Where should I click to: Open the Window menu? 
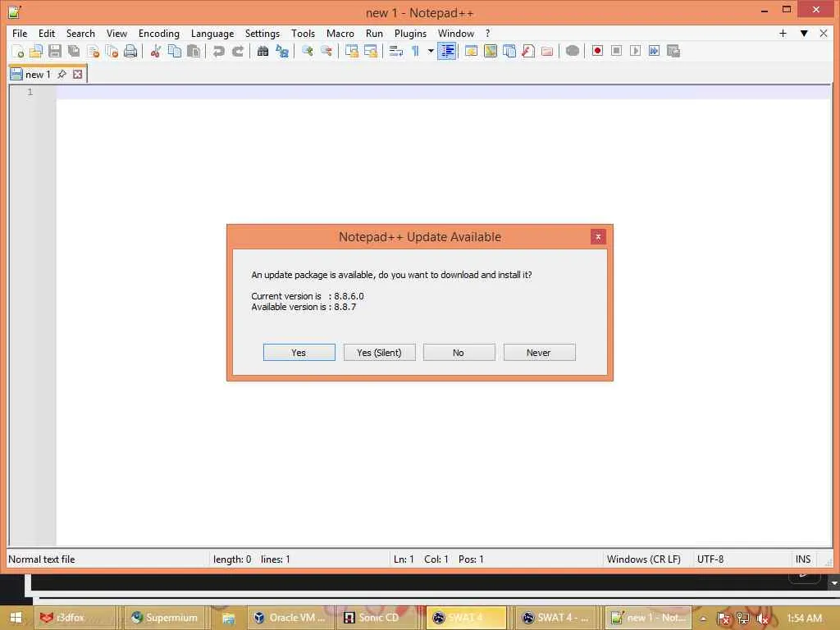[456, 33]
